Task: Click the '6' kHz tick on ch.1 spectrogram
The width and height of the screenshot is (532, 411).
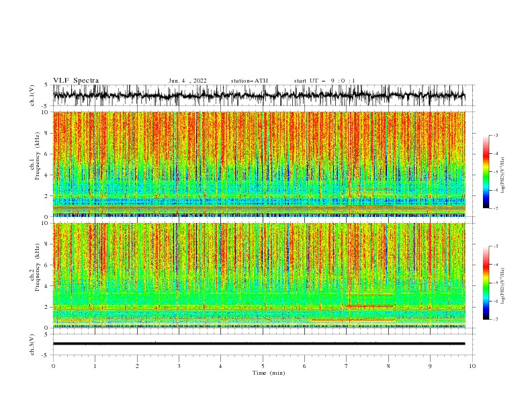Action: 46,154
